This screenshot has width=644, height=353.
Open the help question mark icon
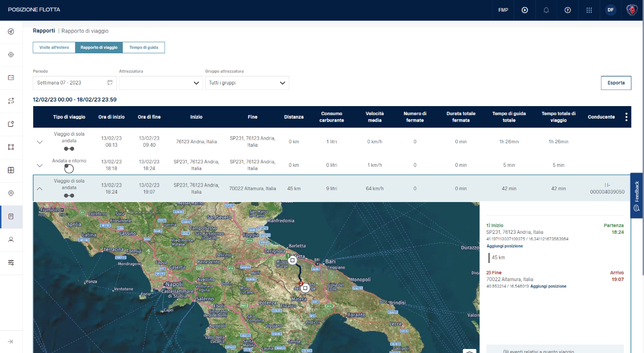click(x=568, y=10)
